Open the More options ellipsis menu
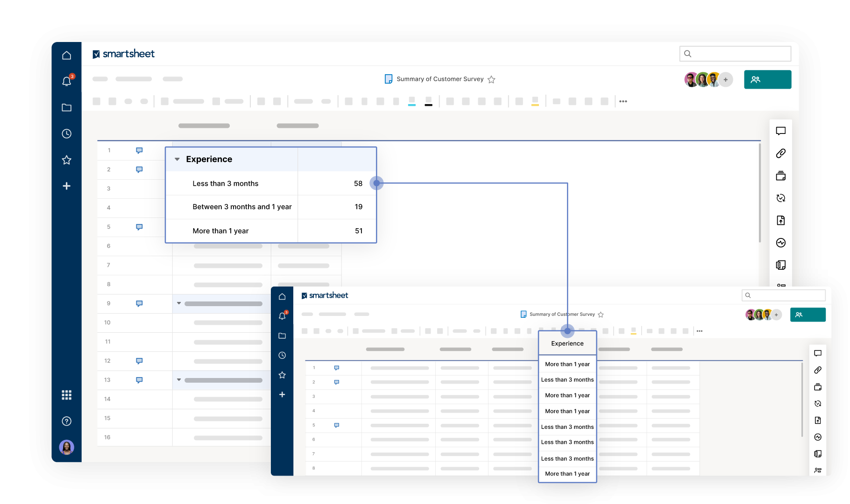Screen dimensions: 850x504 (623, 101)
